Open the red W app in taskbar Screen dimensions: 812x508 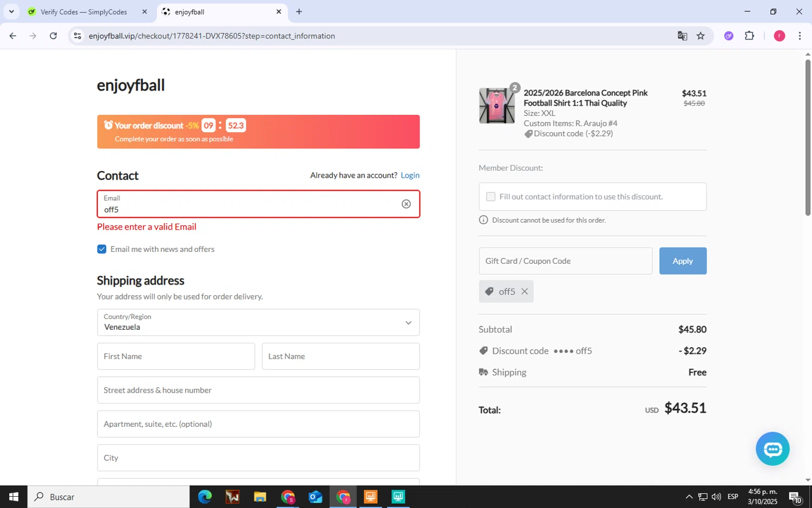[x=232, y=497]
